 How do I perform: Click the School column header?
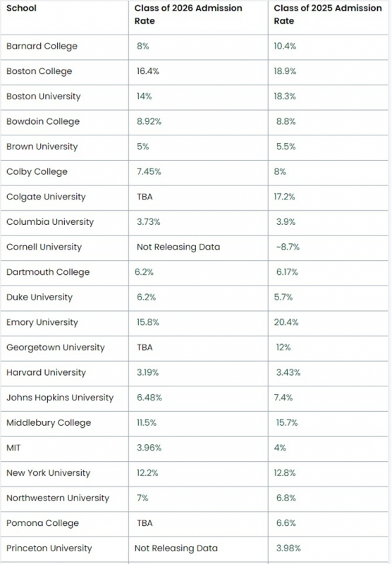(x=21, y=8)
